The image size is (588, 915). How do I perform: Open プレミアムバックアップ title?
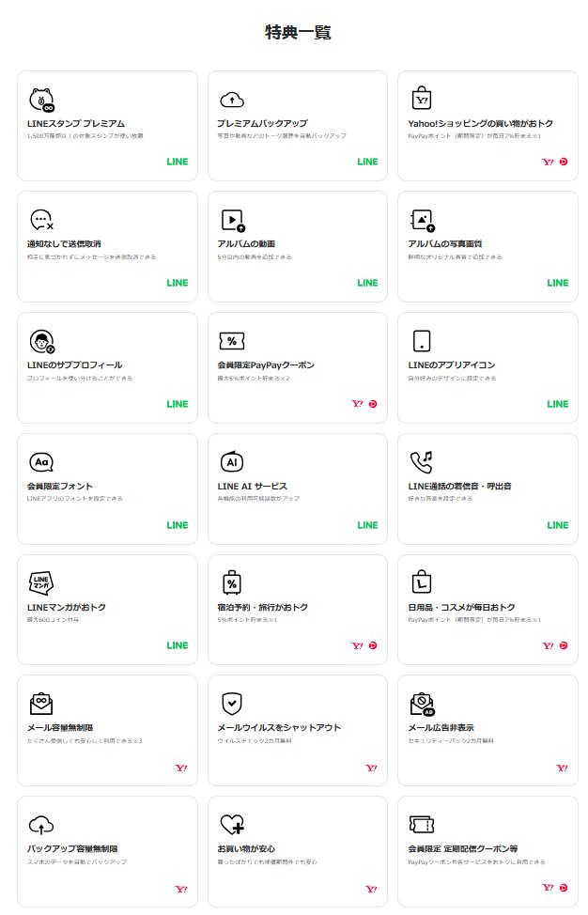262,123
